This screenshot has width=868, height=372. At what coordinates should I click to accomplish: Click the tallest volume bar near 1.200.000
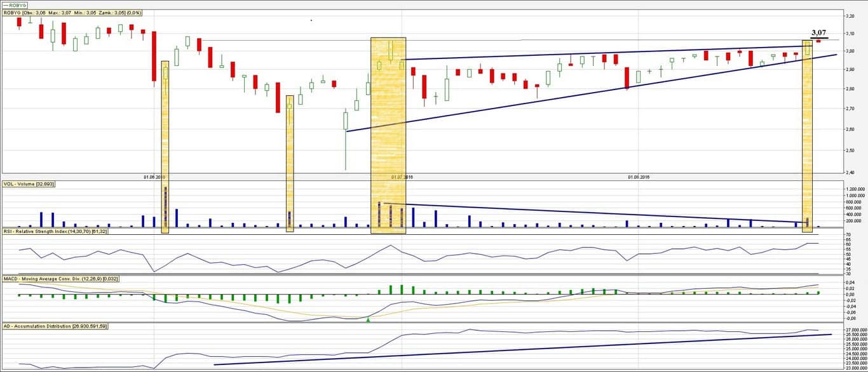(x=165, y=207)
